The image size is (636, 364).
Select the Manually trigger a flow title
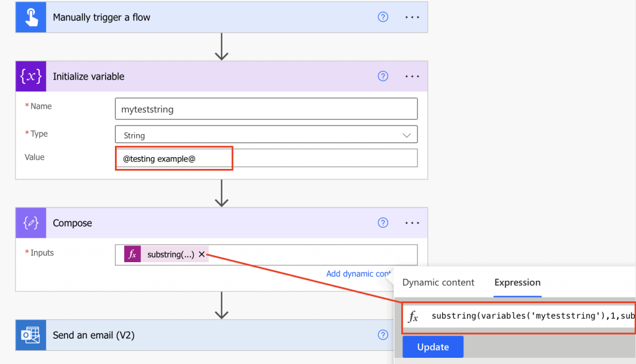(101, 17)
